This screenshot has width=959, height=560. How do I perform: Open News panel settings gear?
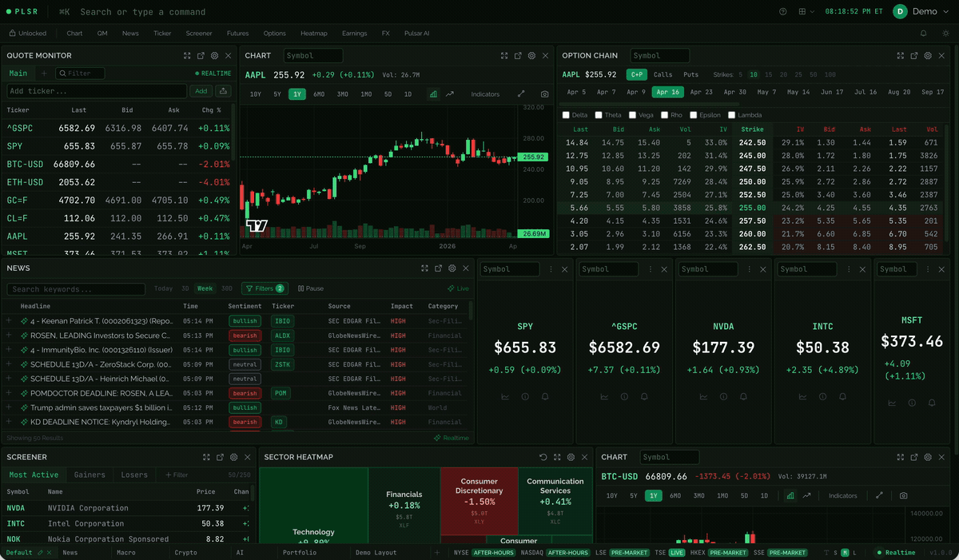click(x=452, y=268)
